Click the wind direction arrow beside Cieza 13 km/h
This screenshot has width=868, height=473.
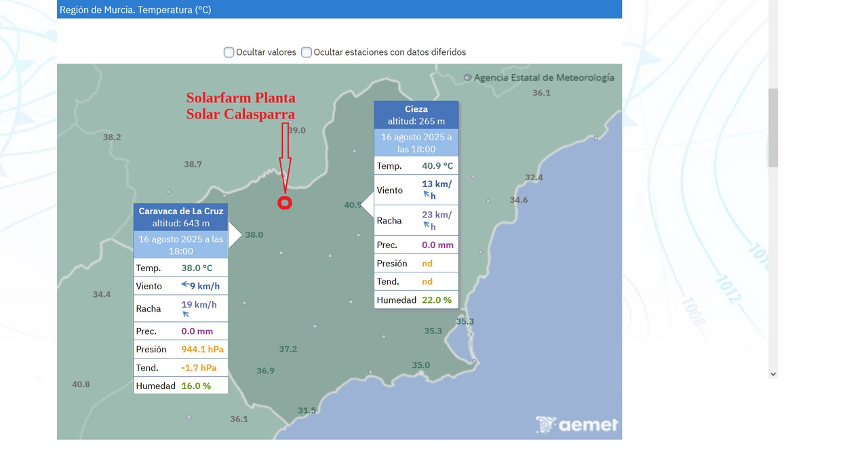click(427, 195)
